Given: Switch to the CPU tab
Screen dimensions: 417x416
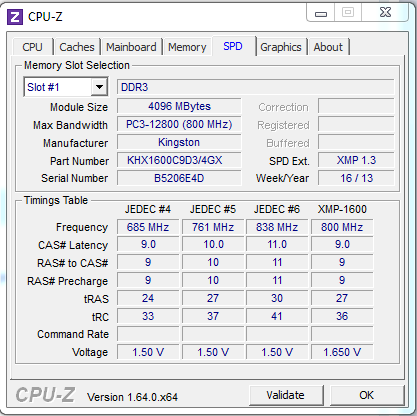Looking at the screenshot, I should (32, 47).
